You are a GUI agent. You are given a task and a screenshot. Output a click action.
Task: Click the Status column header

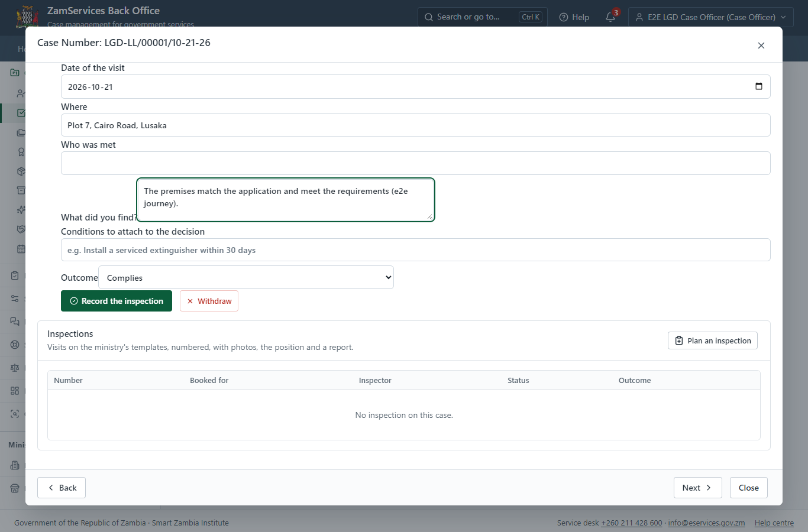click(518, 380)
